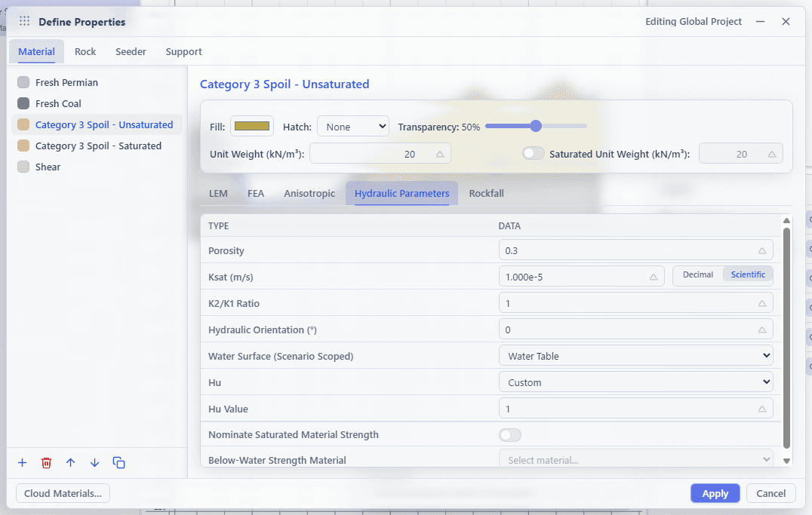Click the Porosity input field
Image resolution: width=812 pixels, height=515 pixels.
636,250
